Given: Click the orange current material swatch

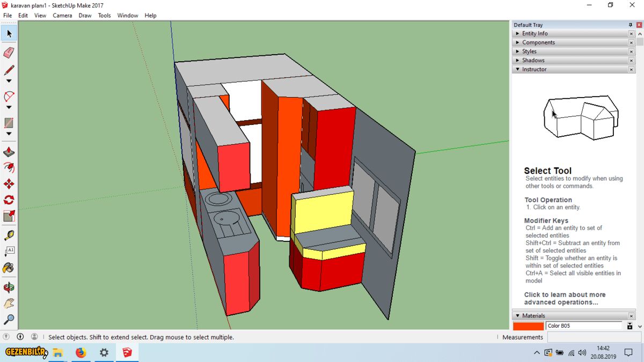Looking at the screenshot, I should [x=528, y=326].
